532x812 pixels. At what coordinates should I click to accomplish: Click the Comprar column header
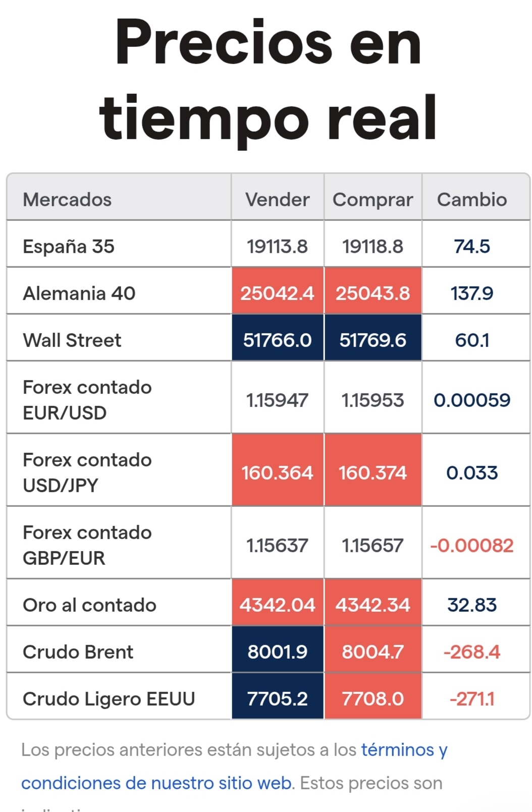(373, 200)
